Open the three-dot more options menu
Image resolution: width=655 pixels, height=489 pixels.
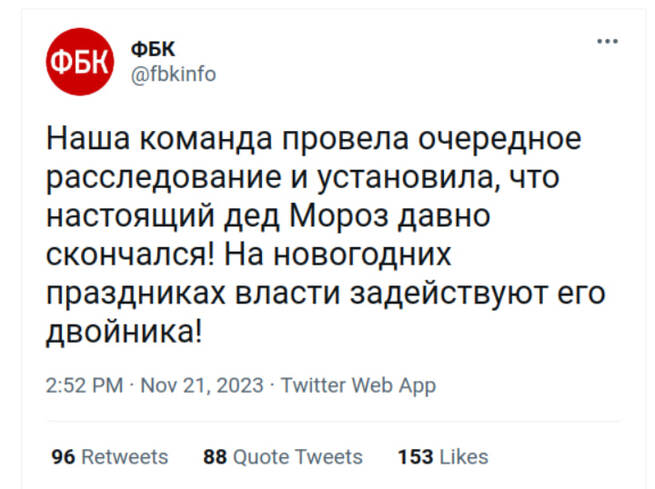(x=607, y=41)
